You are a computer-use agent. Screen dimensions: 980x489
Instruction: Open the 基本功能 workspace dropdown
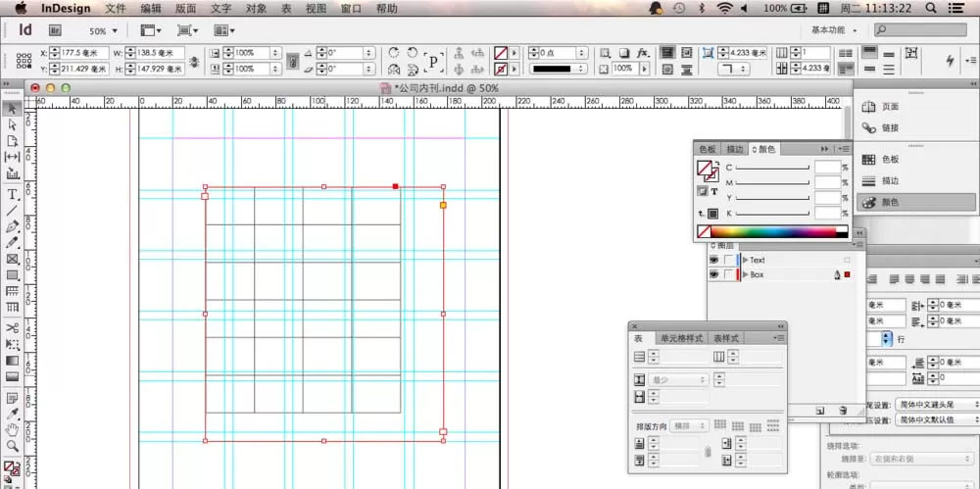[834, 30]
